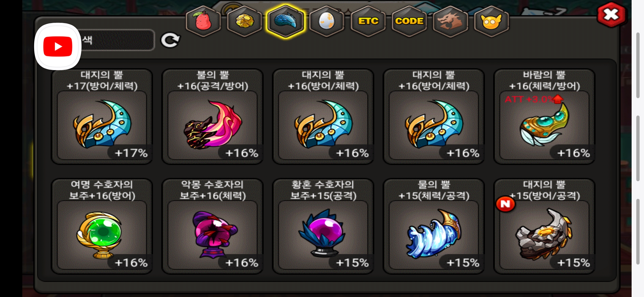Viewport: 644px width, 297px height.
Task: Open the brown dragon head tab
Action: coord(450,21)
